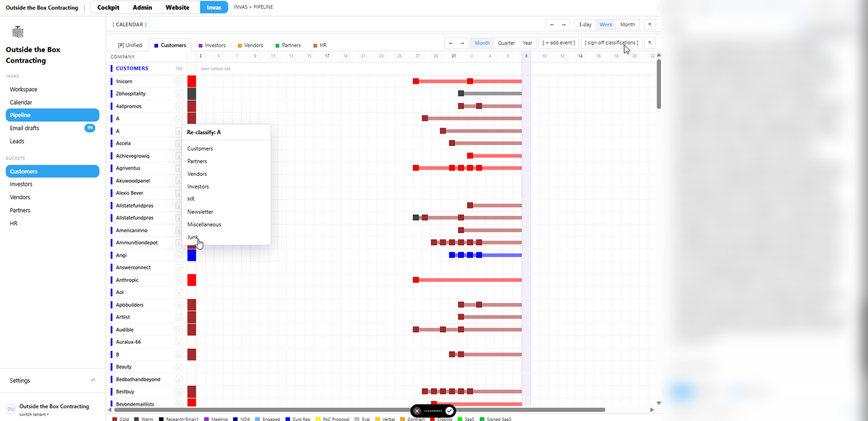Image resolution: width=868 pixels, height=421 pixels.
Task: Open Email drafts in the sidebar
Action: (x=53, y=128)
